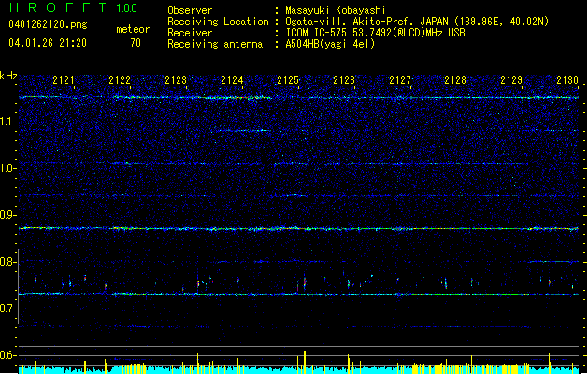Click the 'Observer' field label
This screenshot has width=588, height=374.
coord(190,10)
